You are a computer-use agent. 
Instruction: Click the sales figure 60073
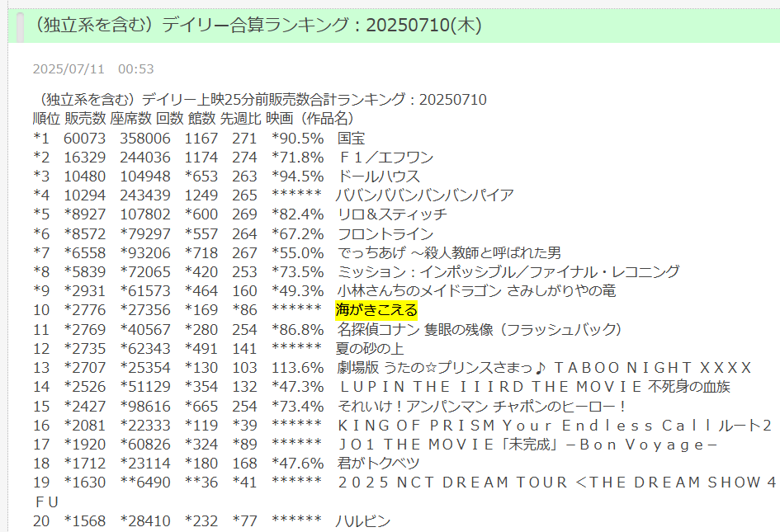coord(84,139)
